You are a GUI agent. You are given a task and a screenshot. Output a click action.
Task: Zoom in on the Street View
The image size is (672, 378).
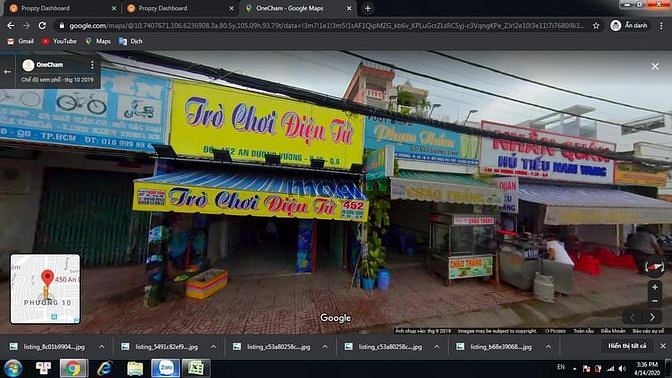click(x=654, y=287)
